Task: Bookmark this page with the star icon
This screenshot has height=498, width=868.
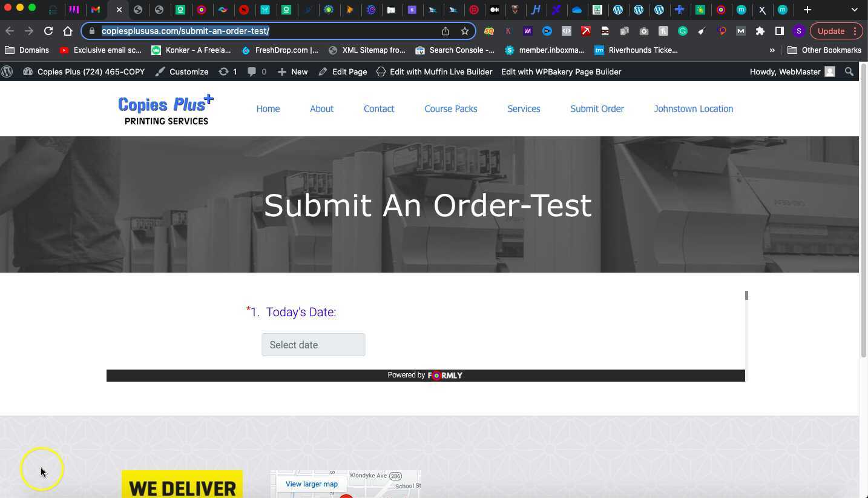Action: pos(465,31)
